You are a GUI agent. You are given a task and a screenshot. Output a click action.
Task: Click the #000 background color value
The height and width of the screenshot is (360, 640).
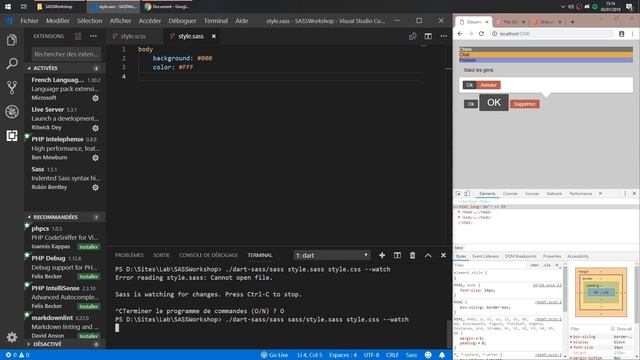click(x=204, y=58)
